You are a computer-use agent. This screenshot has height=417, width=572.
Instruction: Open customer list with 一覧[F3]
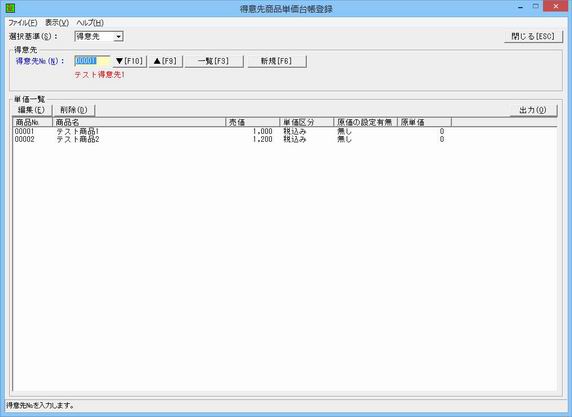pos(214,61)
